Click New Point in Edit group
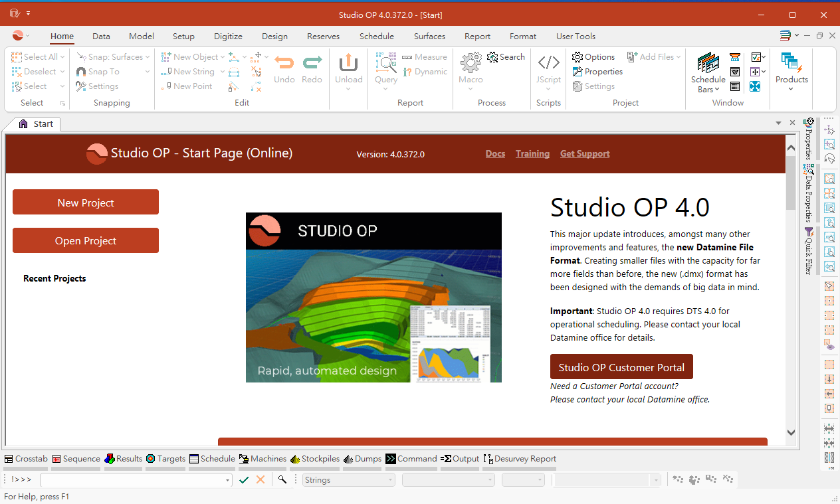840x504 pixels. [x=187, y=86]
